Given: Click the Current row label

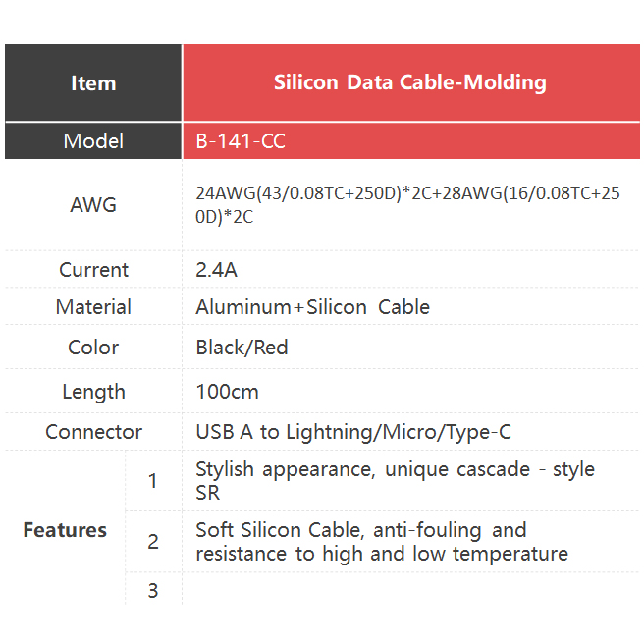Looking at the screenshot, I should tap(93, 270).
